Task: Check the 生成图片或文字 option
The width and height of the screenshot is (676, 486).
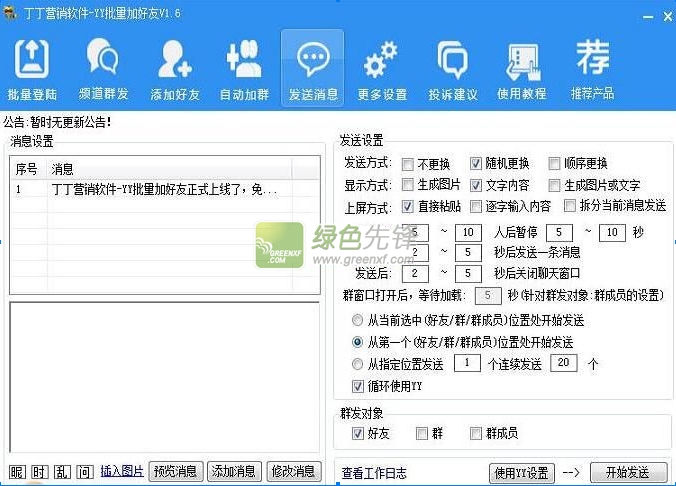Action: click(x=554, y=185)
